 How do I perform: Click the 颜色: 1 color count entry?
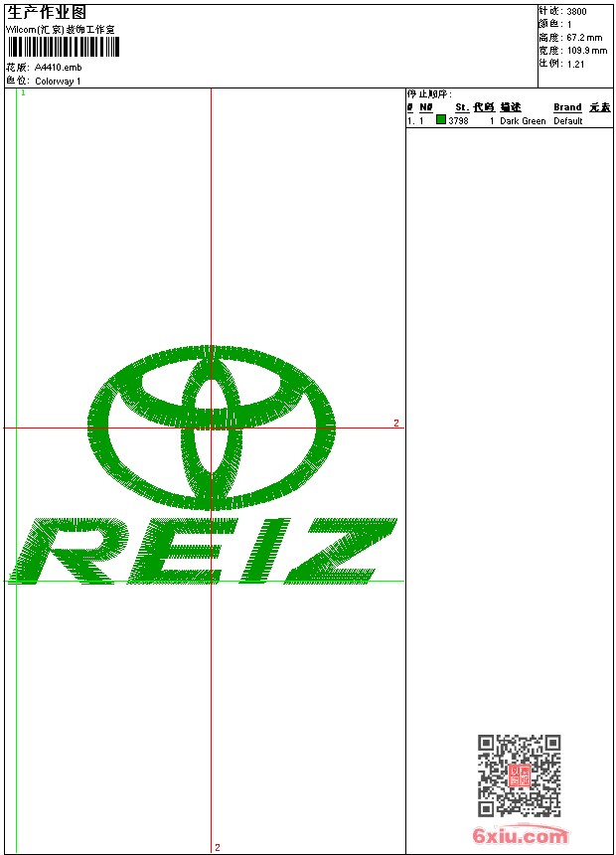click(x=555, y=25)
